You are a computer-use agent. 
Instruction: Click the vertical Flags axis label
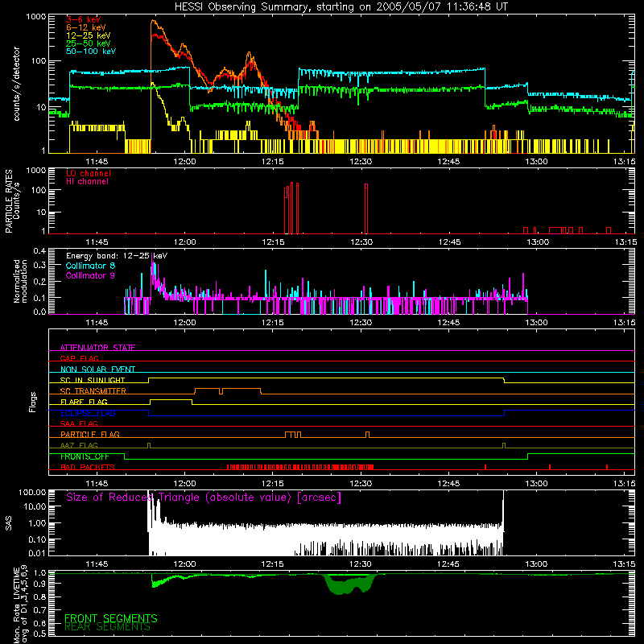pos(33,402)
